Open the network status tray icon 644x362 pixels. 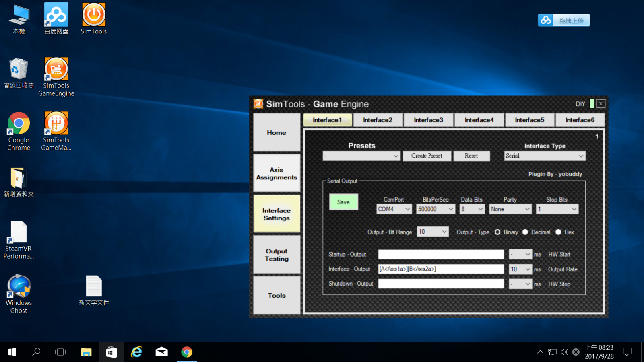552,352
